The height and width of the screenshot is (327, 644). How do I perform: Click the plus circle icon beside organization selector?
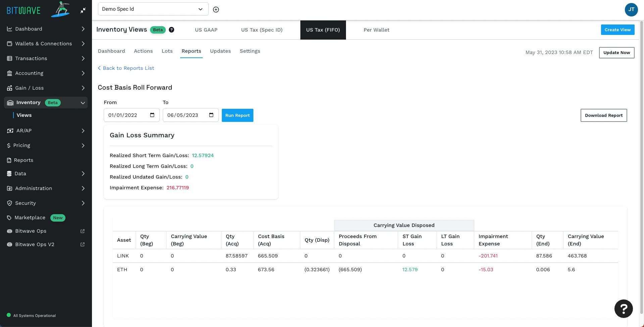click(216, 9)
